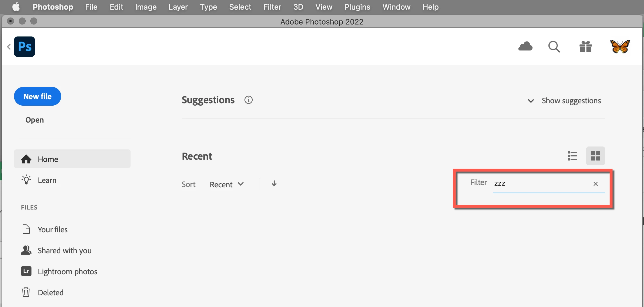Screen dimensions: 644x307
Task: Click the Adobe Photoshop 2022 window title
Action: tap(322, 22)
